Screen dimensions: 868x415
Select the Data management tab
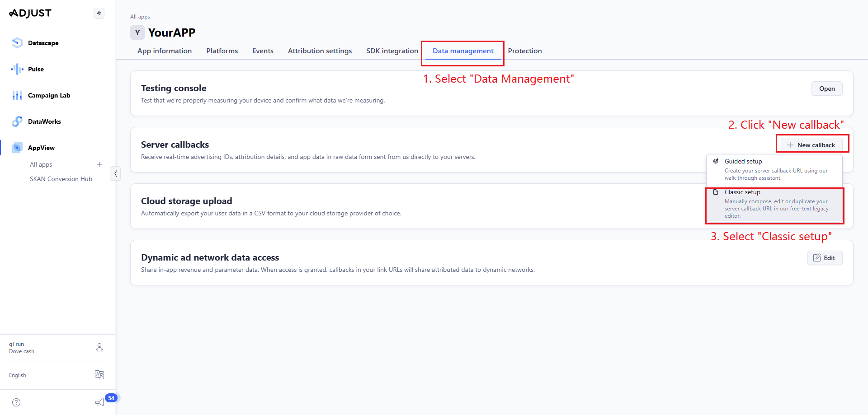pyautogui.click(x=463, y=51)
